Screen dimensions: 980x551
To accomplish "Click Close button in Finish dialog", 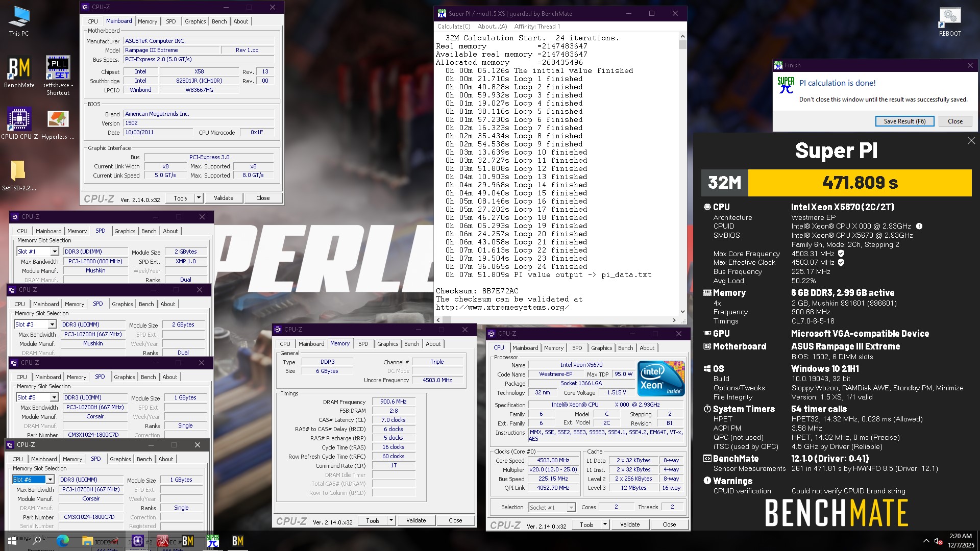I will tap(955, 121).
